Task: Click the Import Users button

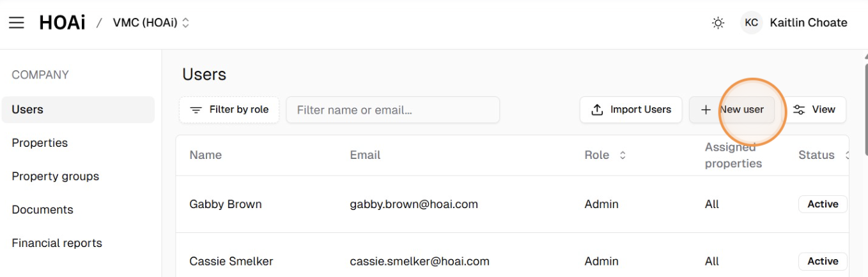Action: (631, 110)
